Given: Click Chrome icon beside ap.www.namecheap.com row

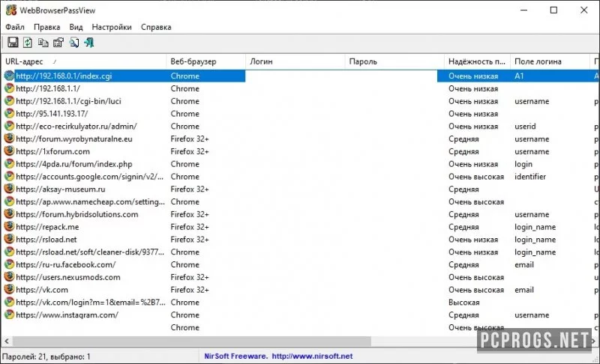Looking at the screenshot, I should tap(9, 201).
